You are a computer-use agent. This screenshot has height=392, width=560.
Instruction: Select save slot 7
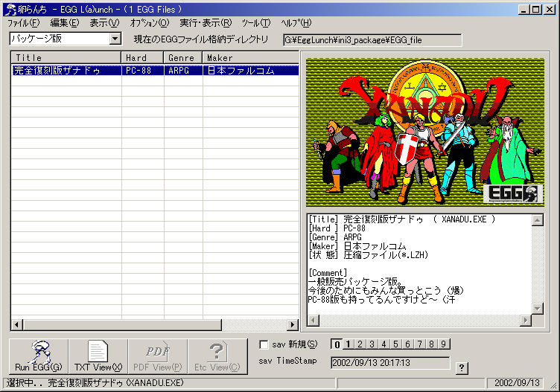click(x=420, y=344)
